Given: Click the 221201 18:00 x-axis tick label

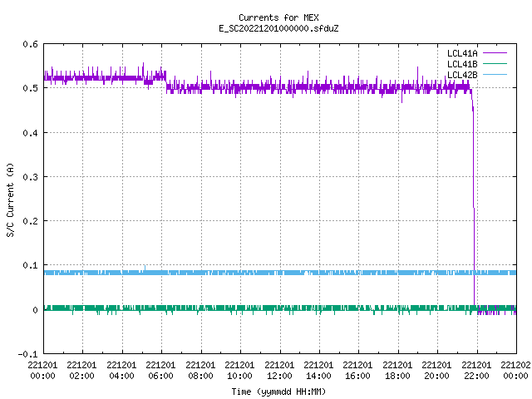Looking at the screenshot, I should point(397,371).
